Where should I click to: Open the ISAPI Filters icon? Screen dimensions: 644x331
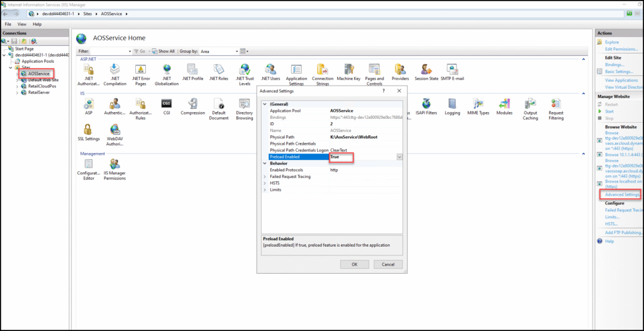pos(426,106)
